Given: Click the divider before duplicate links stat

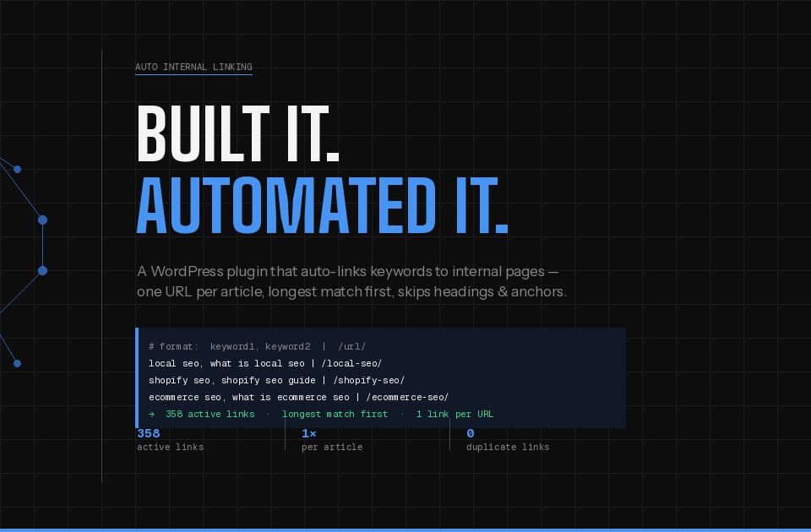Looking at the screenshot, I should pos(450,440).
